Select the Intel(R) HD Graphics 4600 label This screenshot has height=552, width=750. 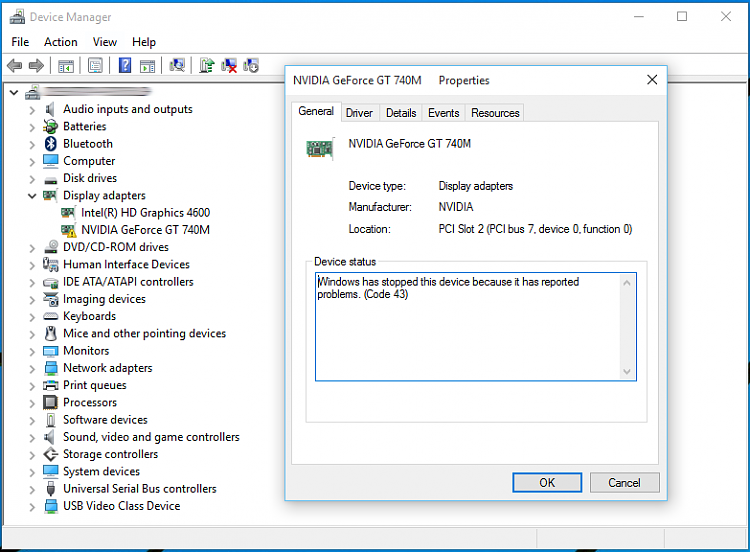point(145,212)
